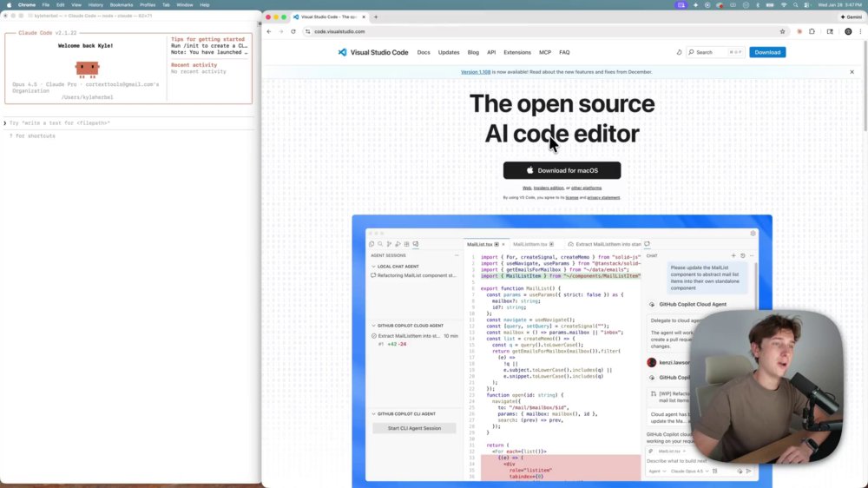Screen dimensions: 868x488
Task: Open Refactoring MailList component session
Action: coord(414,275)
